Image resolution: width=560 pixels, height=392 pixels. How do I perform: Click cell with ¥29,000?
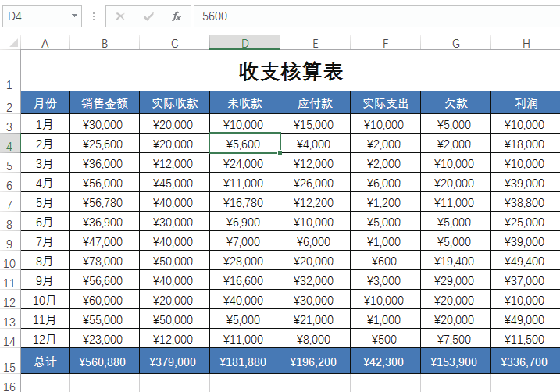(456, 280)
